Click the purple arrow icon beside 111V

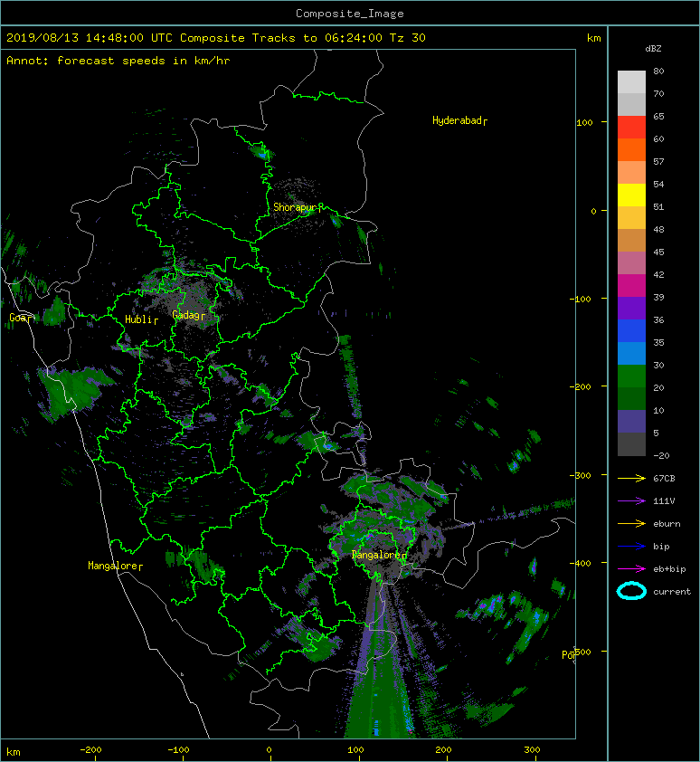(x=631, y=500)
